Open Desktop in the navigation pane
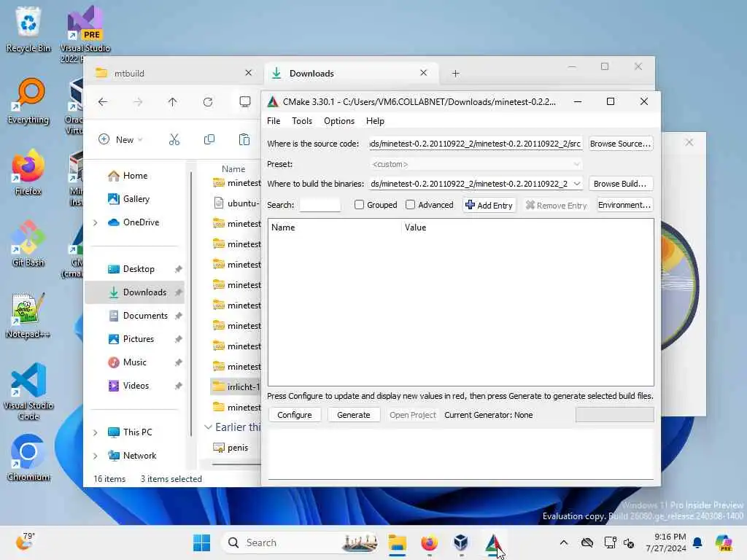The height and width of the screenshot is (560, 747). click(x=135, y=269)
